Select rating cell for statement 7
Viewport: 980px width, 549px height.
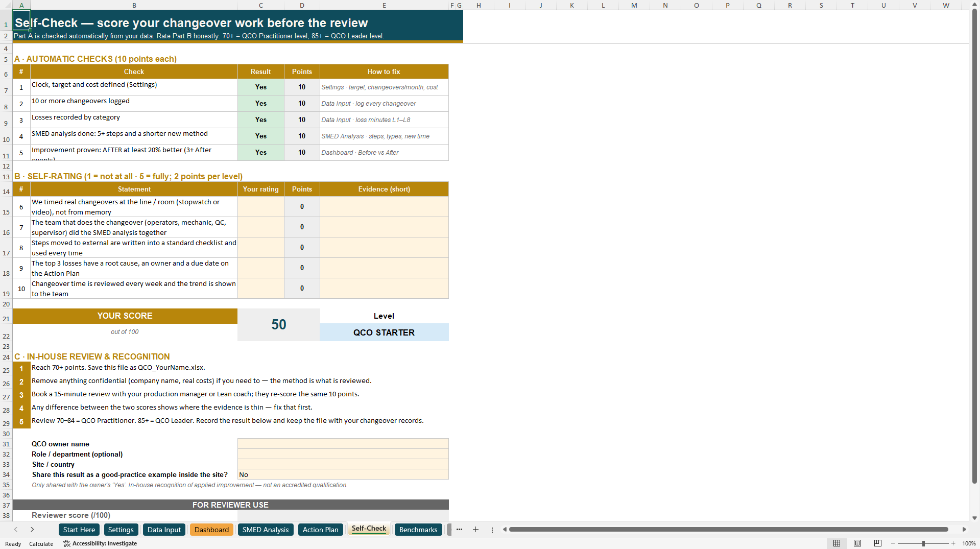click(260, 227)
